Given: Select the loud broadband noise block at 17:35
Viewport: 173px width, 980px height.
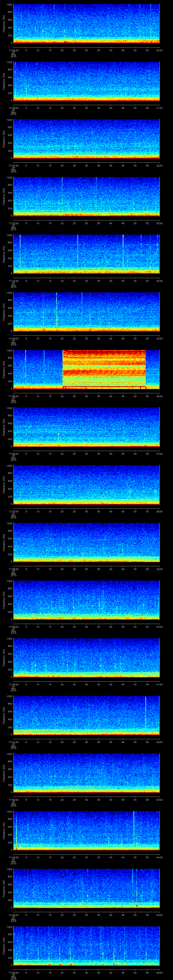Looking at the screenshot, I should [x=104, y=369].
